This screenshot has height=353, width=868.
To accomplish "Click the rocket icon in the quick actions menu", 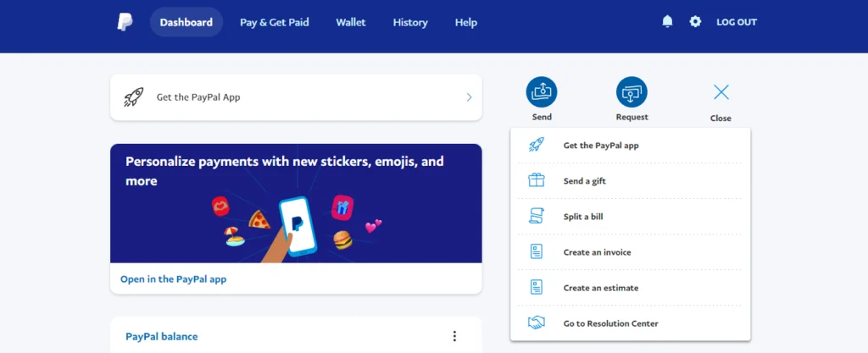I will point(537,146).
